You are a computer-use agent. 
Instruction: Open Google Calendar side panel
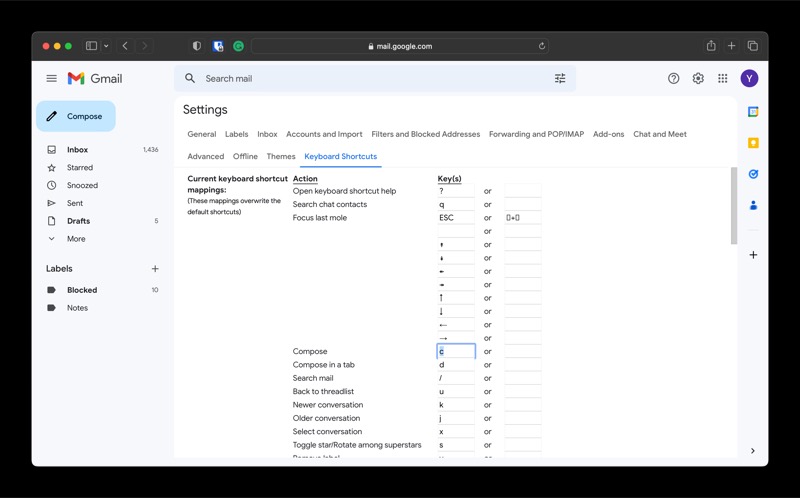click(x=753, y=112)
